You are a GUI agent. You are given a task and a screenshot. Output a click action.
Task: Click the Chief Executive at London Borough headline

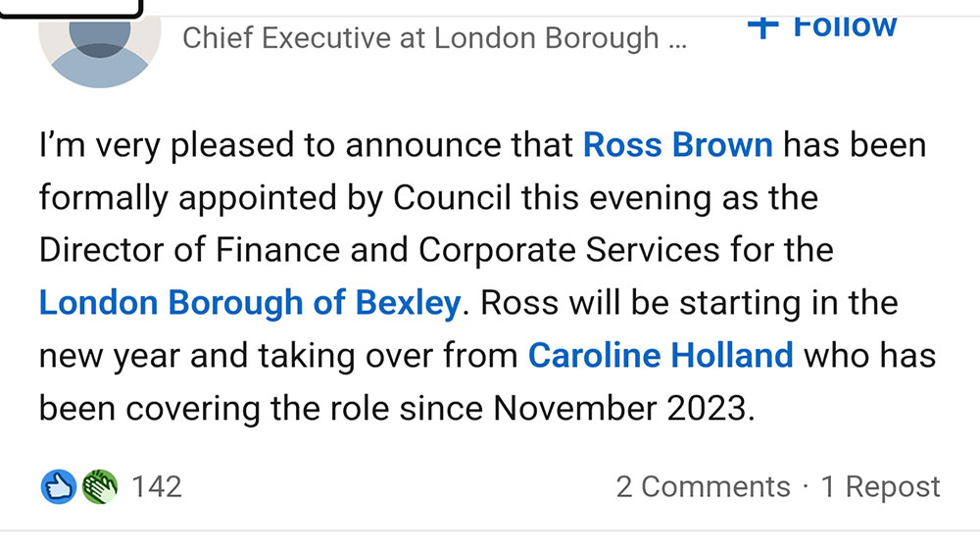tap(420, 38)
